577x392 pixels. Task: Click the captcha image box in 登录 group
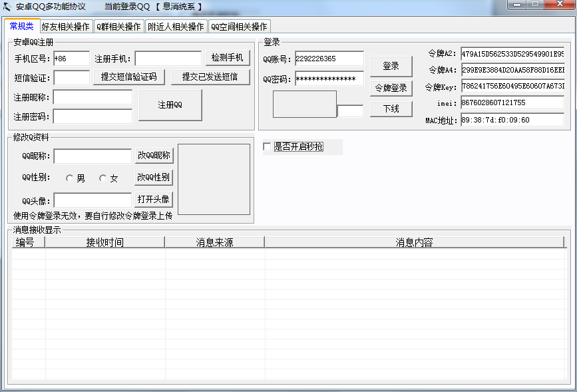point(305,104)
